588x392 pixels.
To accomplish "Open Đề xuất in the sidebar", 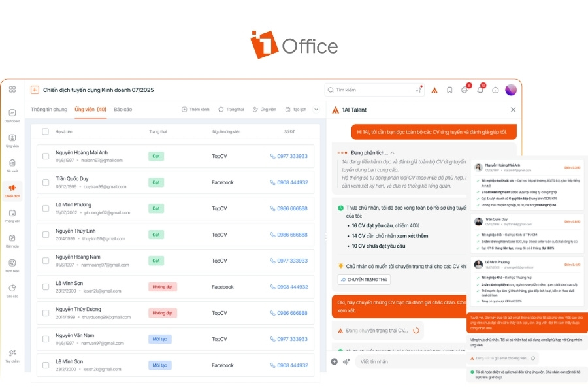I will click(x=12, y=166).
